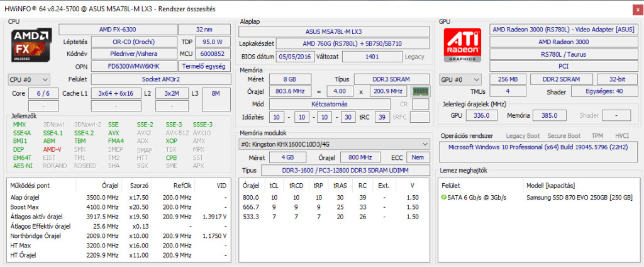
Task: Click the GPU memory clock 385.0 value
Action: pyautogui.click(x=549, y=116)
